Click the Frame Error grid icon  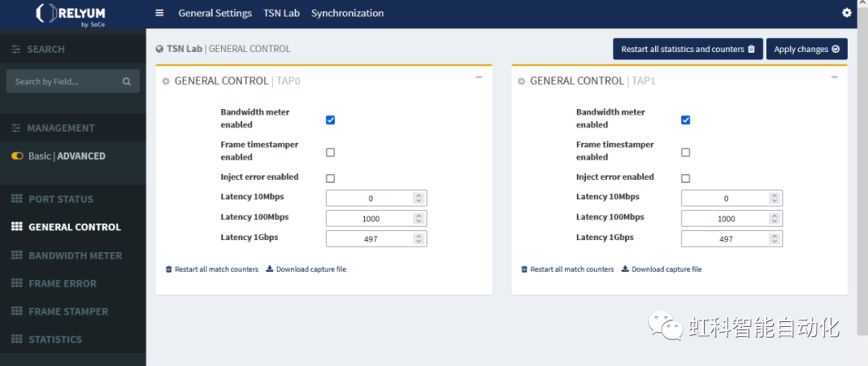pos(17,283)
